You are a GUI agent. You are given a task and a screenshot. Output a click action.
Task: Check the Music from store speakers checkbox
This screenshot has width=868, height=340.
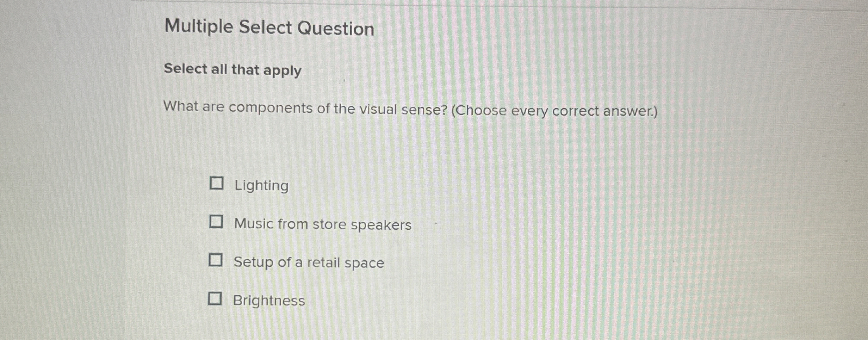click(x=217, y=221)
